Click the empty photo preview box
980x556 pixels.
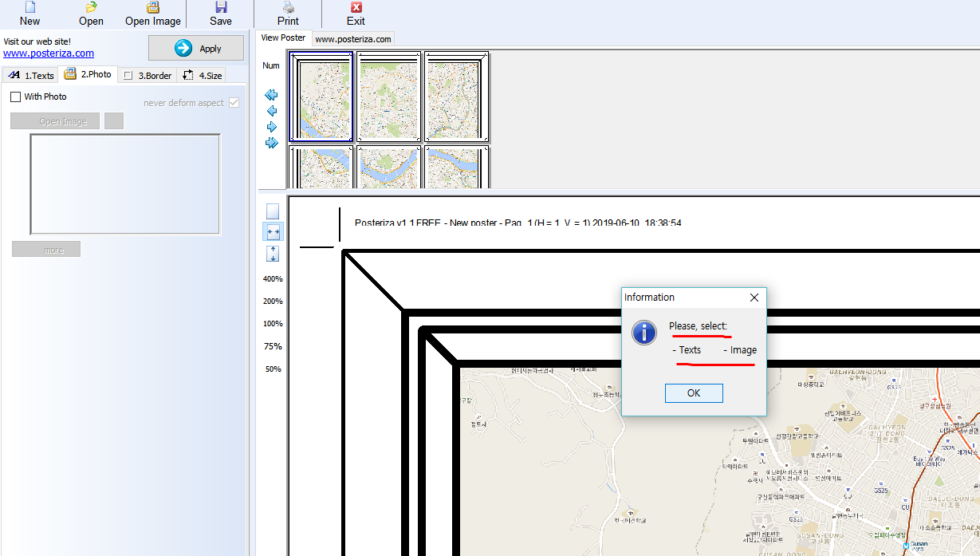point(125,184)
